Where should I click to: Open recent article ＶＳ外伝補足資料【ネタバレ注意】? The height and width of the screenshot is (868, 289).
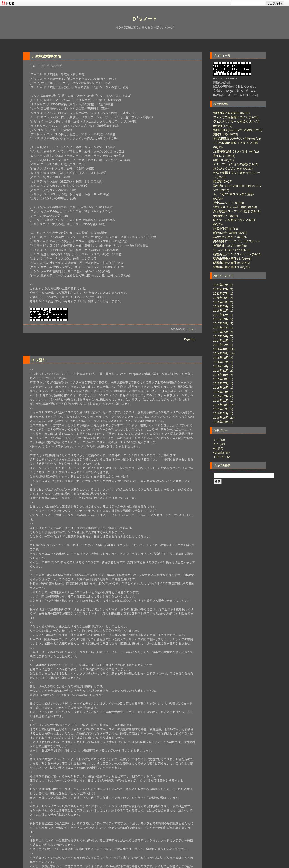point(236,145)
